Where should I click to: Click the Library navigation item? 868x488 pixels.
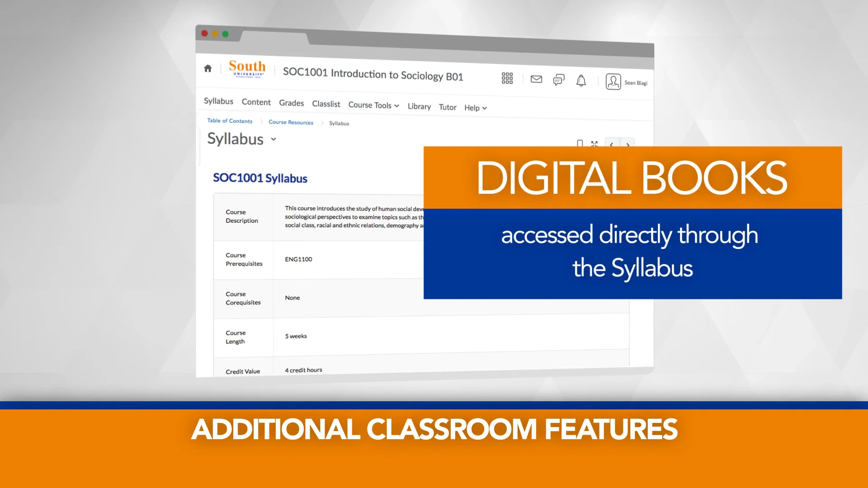point(419,106)
